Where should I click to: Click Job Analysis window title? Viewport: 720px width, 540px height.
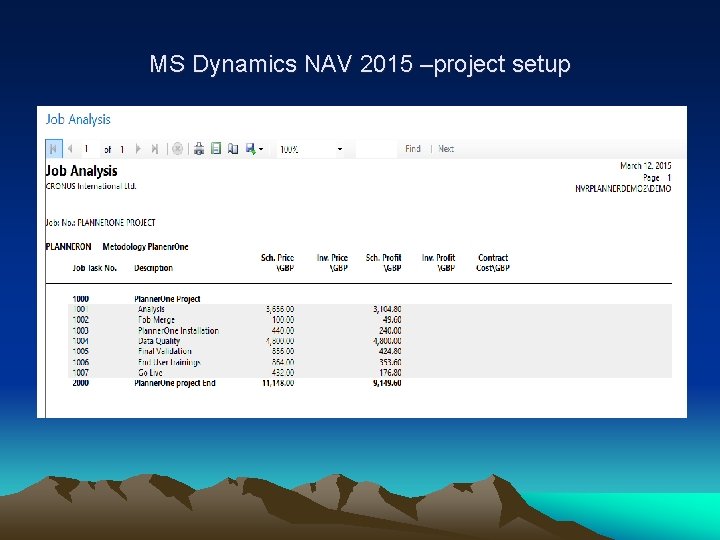78,119
